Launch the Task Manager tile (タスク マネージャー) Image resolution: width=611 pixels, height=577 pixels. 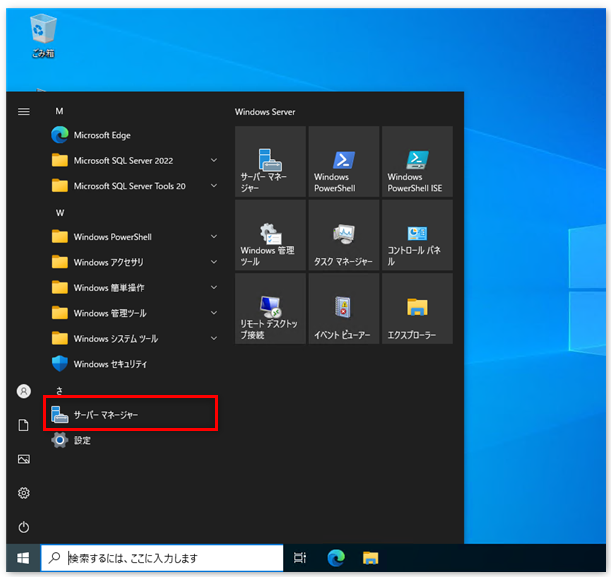point(343,235)
